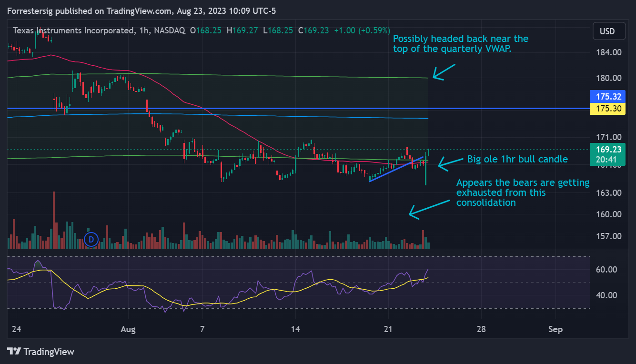
Task: Click the 163.00 price axis value
Action: point(609,193)
